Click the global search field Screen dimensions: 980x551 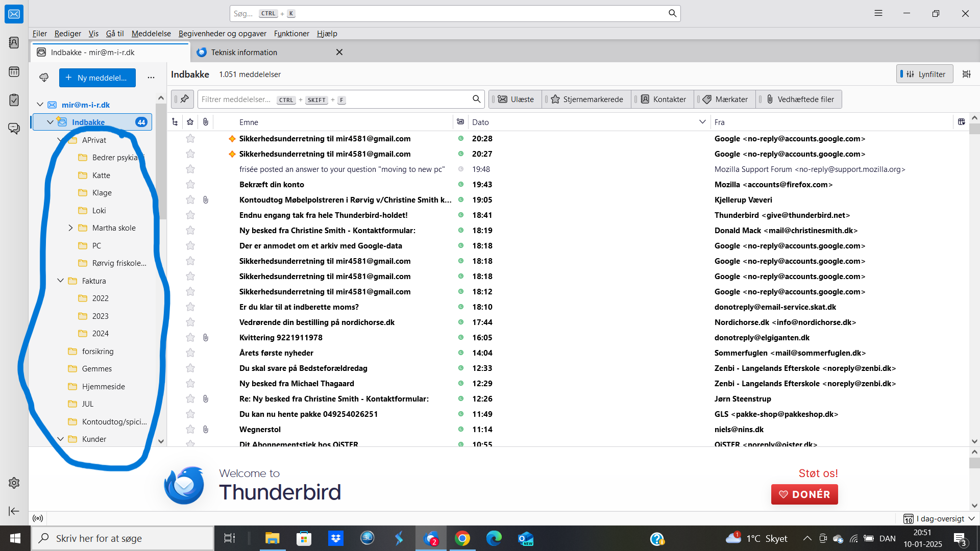pyautogui.click(x=455, y=13)
